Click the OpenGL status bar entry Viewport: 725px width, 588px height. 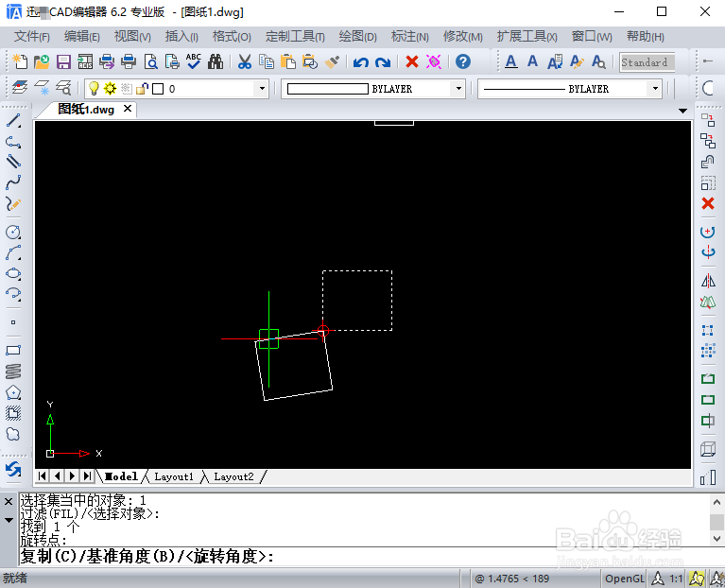[624, 579]
